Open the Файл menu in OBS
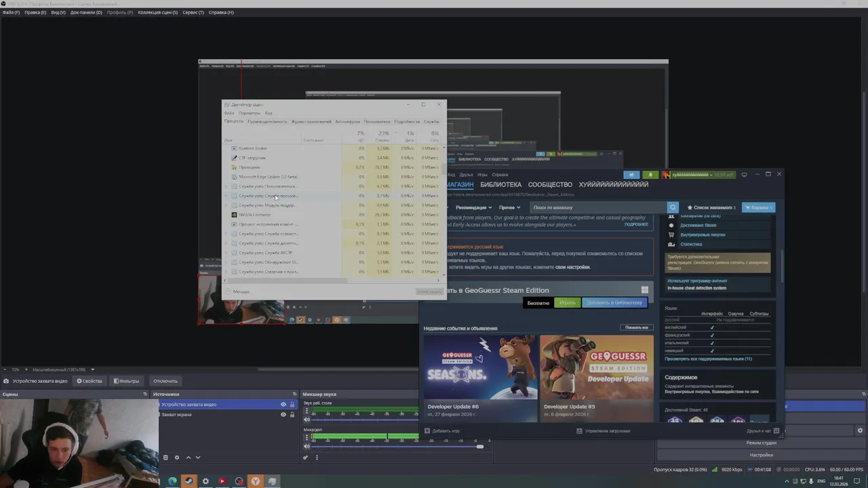This screenshot has width=868, height=488. coord(11,12)
